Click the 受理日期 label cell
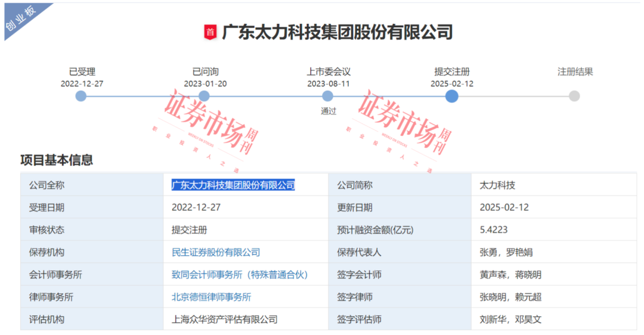644x335 pixels. tap(92, 207)
